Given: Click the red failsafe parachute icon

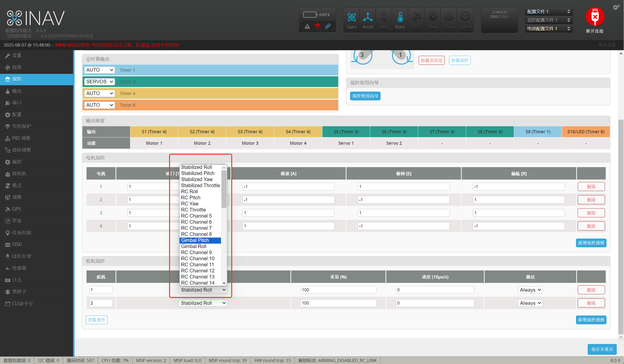Looking at the screenshot, I should (x=317, y=26).
